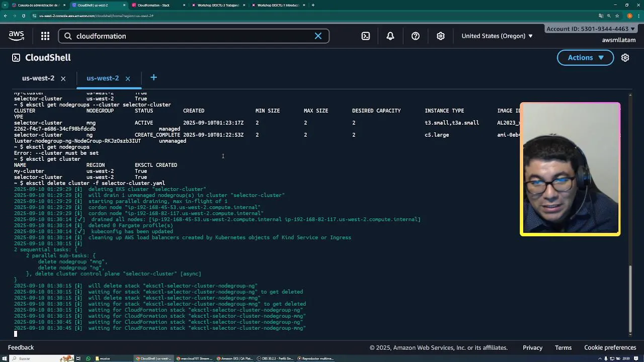Open the Feedback link
644x362 pixels.
[x=21, y=347]
